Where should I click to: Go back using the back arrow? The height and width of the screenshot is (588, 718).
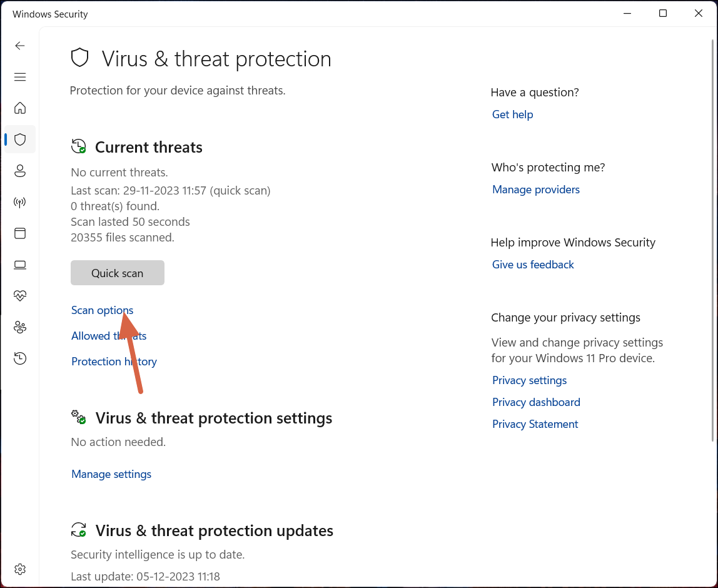click(x=19, y=46)
